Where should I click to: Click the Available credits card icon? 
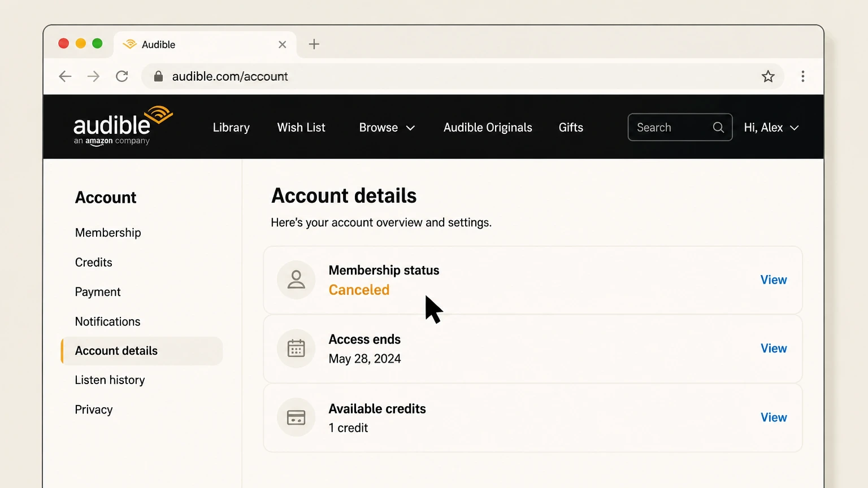pos(296,417)
